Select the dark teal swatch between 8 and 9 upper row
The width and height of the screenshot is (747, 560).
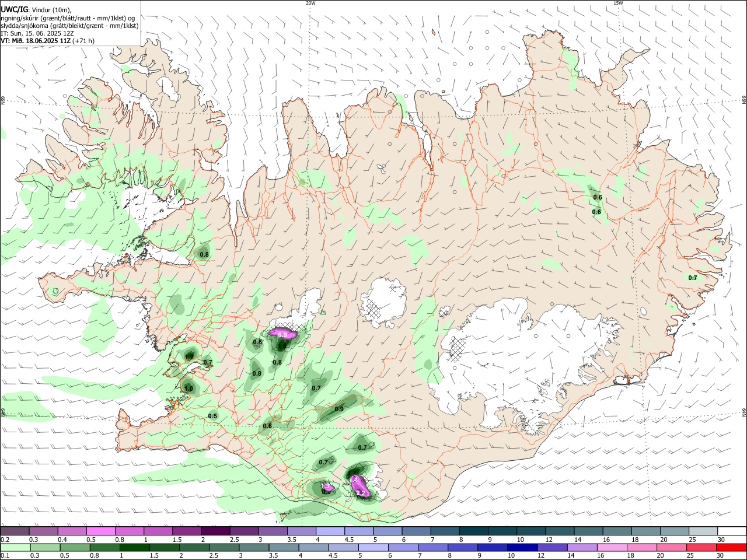(x=474, y=531)
